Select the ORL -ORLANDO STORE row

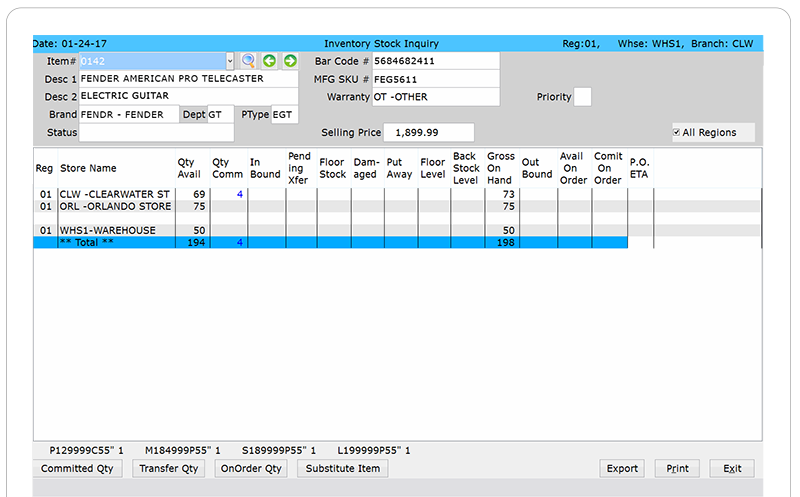(x=397, y=206)
